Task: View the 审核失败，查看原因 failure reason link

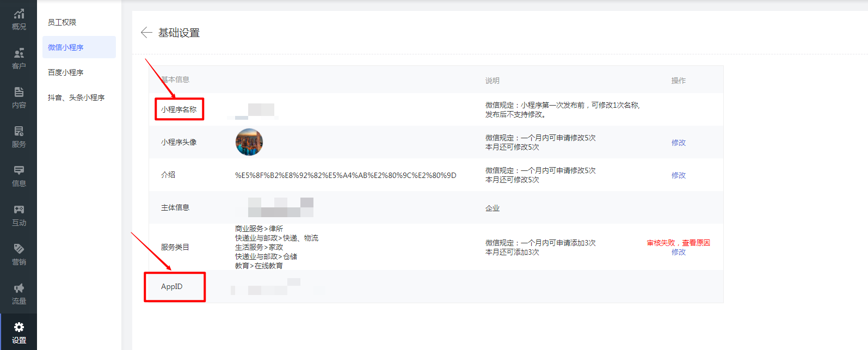Action: 678,243
